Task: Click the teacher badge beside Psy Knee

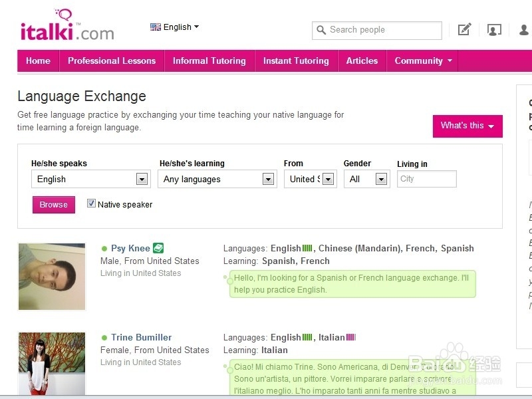Action: 158,248
